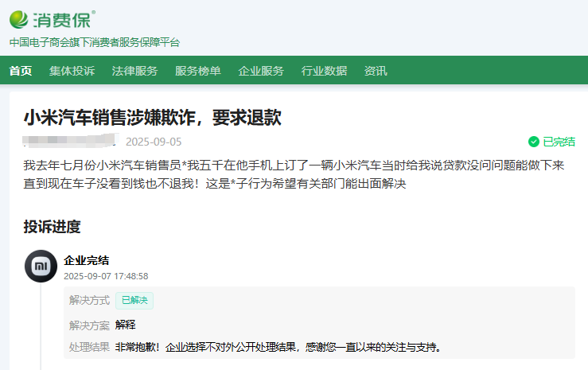Open the 资讯 navigation item
Screen dimensions: 588x370
(376, 71)
